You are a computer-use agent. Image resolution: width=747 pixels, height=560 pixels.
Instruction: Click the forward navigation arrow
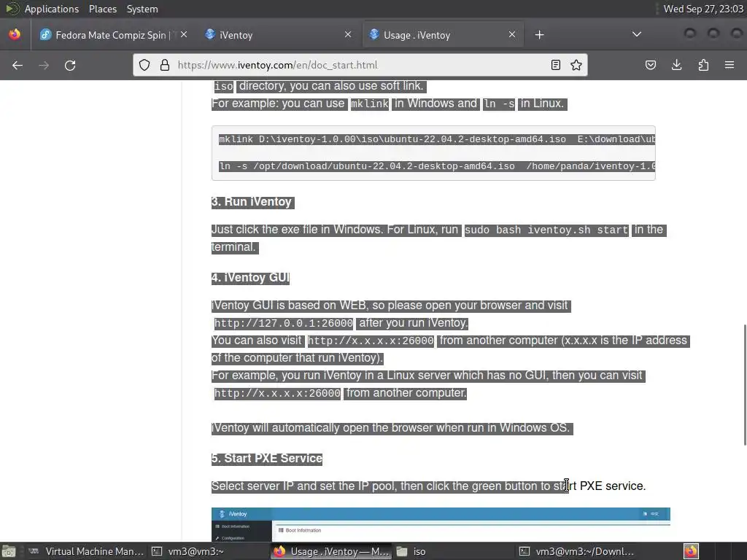(x=44, y=65)
